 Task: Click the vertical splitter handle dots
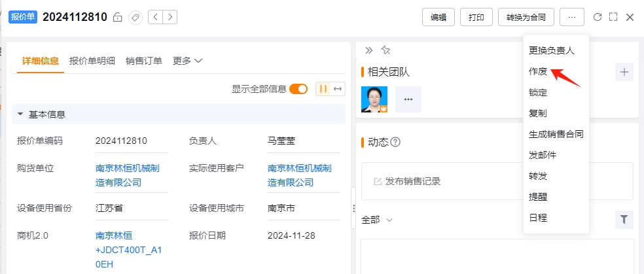353,209
